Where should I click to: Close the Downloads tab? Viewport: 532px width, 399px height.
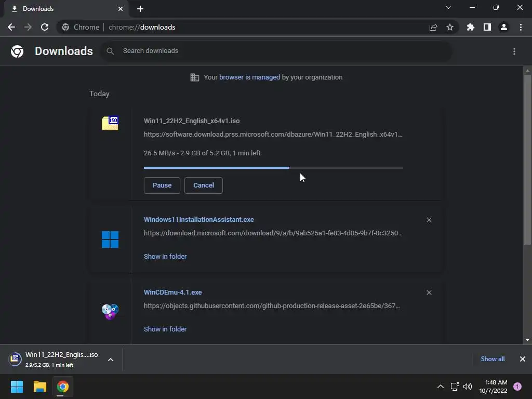click(x=121, y=9)
